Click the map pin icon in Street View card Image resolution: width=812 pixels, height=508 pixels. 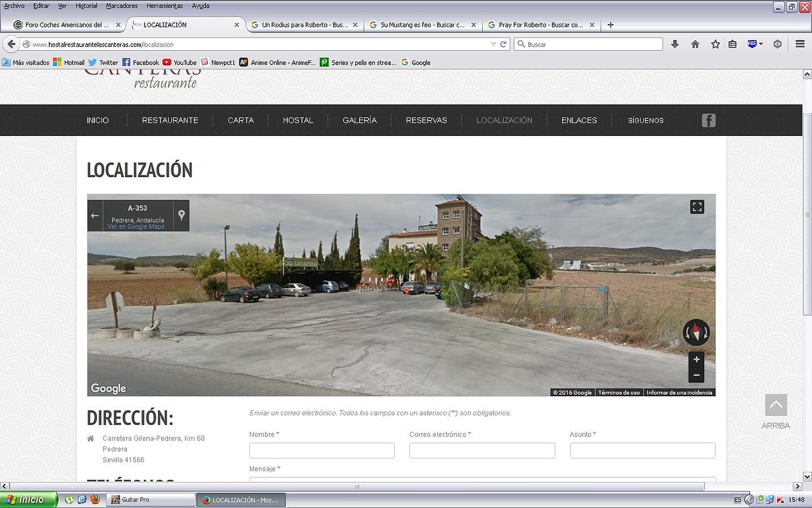[x=181, y=215]
